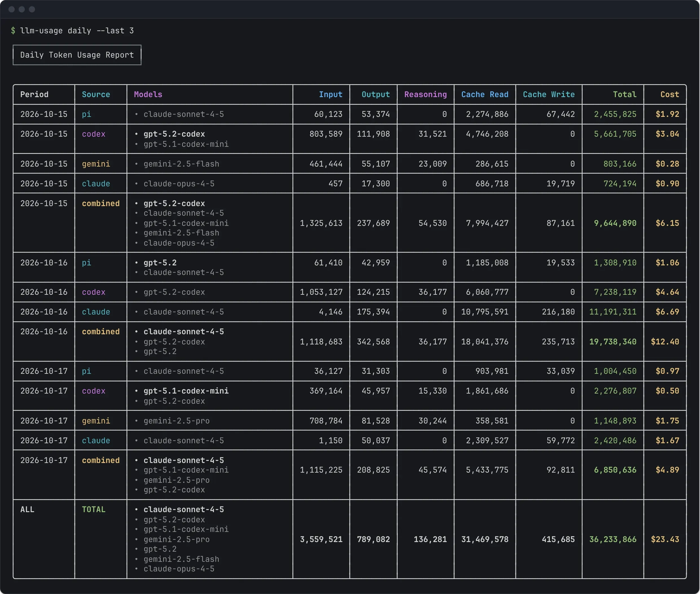The image size is (700, 594).
Task: Click the reasoning value '30,244'
Action: coord(433,421)
